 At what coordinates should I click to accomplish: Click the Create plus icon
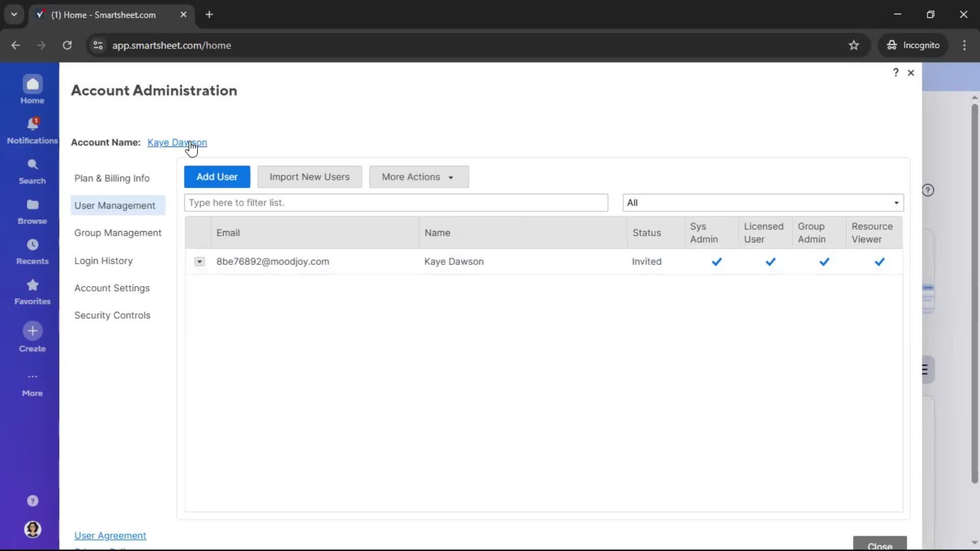click(x=32, y=331)
